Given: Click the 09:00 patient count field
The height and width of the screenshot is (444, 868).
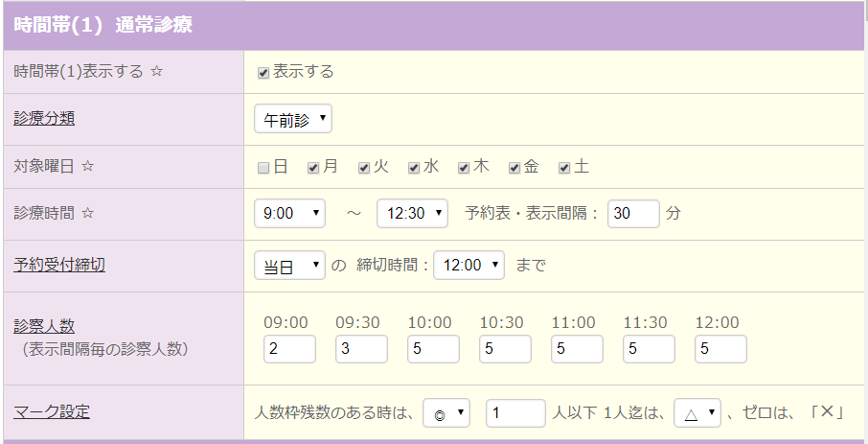Looking at the screenshot, I should click(289, 349).
